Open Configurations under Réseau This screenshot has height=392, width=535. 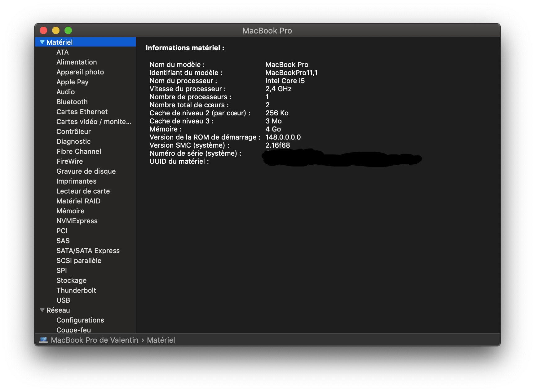pos(80,320)
